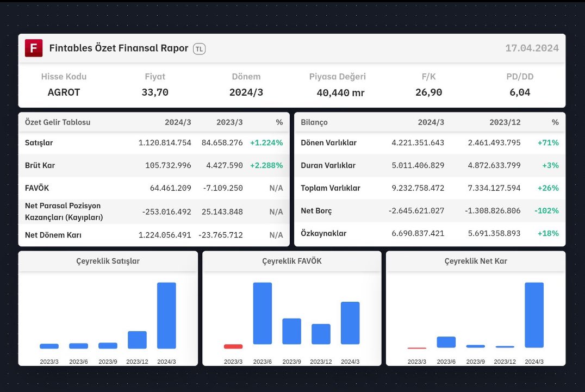The width and height of the screenshot is (585, 392).
Task: Click the report date 17.04.2024
Action: pos(532,48)
